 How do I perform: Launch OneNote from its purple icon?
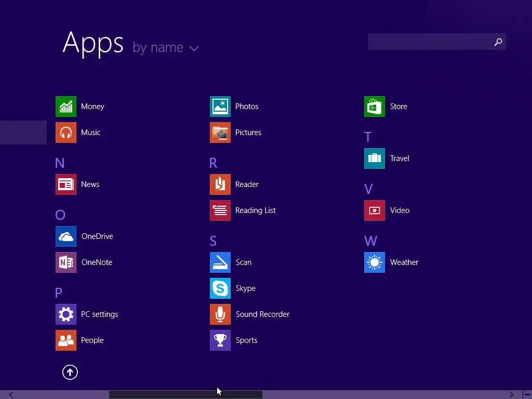tap(66, 262)
